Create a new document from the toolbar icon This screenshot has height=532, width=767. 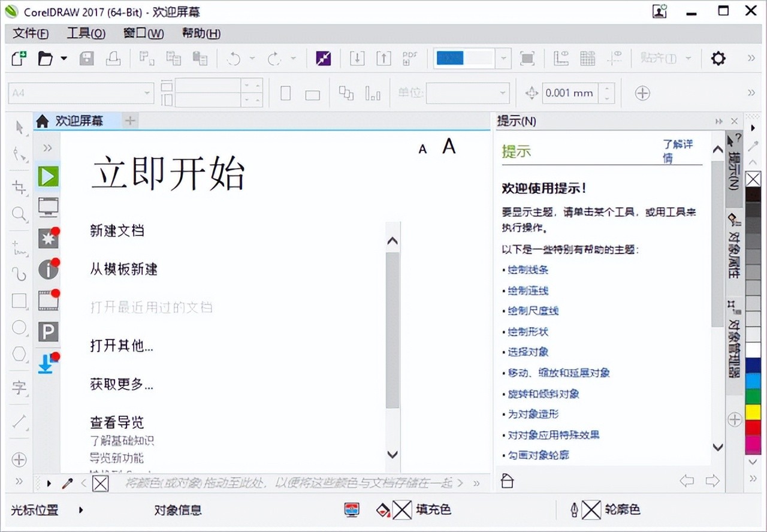(19, 58)
